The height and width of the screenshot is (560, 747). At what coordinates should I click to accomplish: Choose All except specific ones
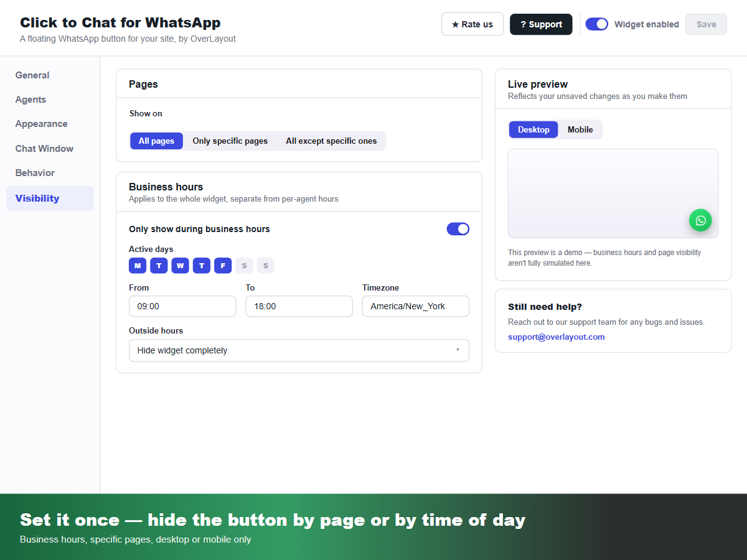331,141
